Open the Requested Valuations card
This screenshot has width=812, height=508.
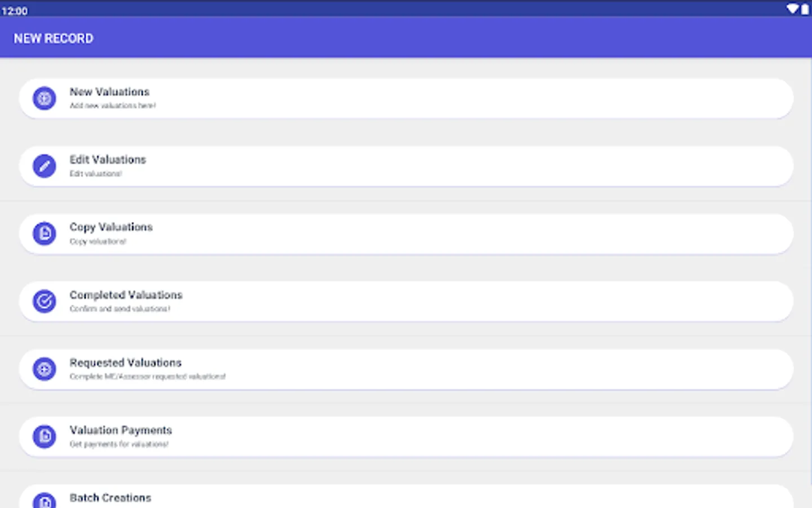pos(406,369)
